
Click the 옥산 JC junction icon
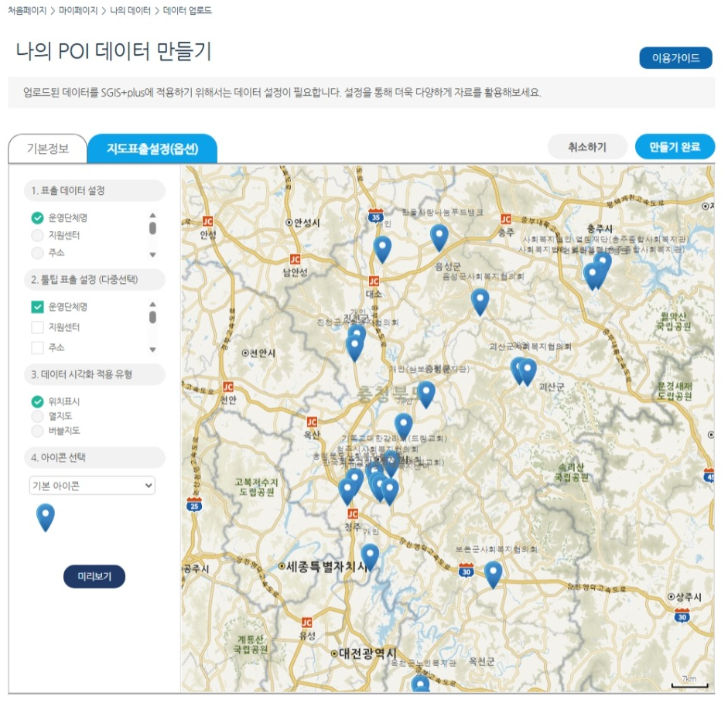(x=312, y=421)
